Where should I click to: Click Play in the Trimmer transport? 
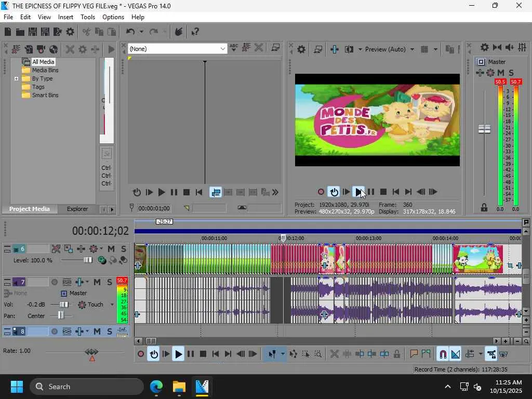pyautogui.click(x=162, y=192)
